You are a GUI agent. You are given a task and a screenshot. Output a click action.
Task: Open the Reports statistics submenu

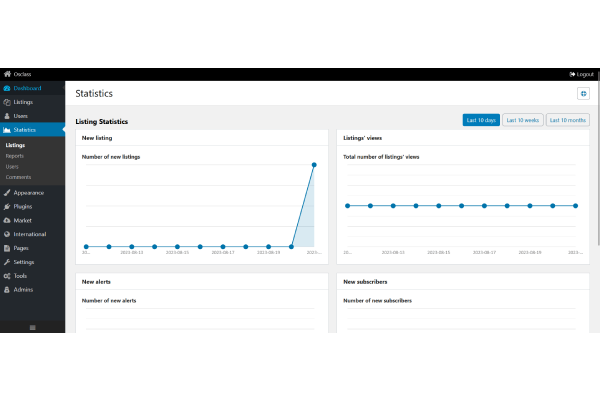coord(15,156)
